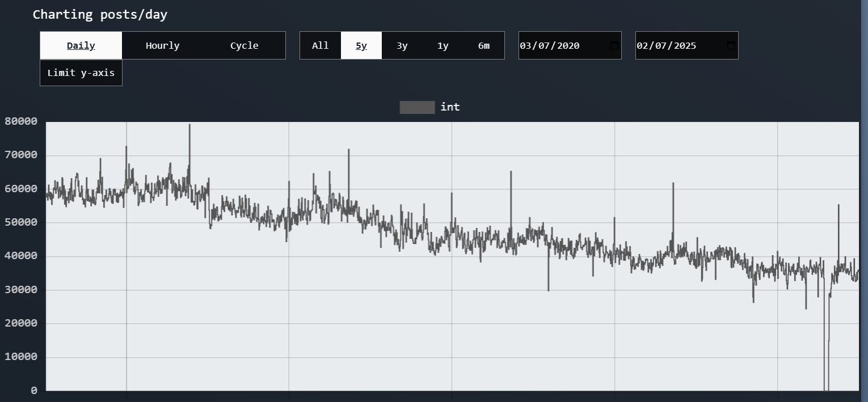Select the 6m time range
868x402 pixels.
484,45
